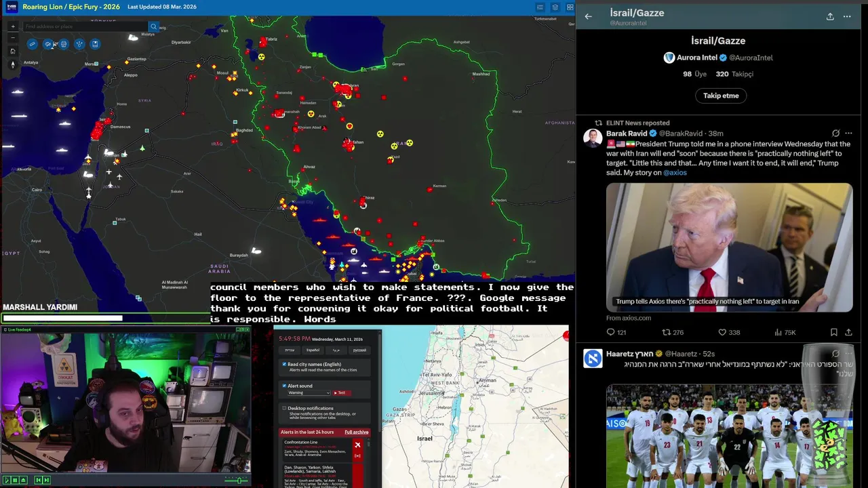Skip to previous in Live Feed player
The height and width of the screenshot is (488, 868).
coord(39,481)
